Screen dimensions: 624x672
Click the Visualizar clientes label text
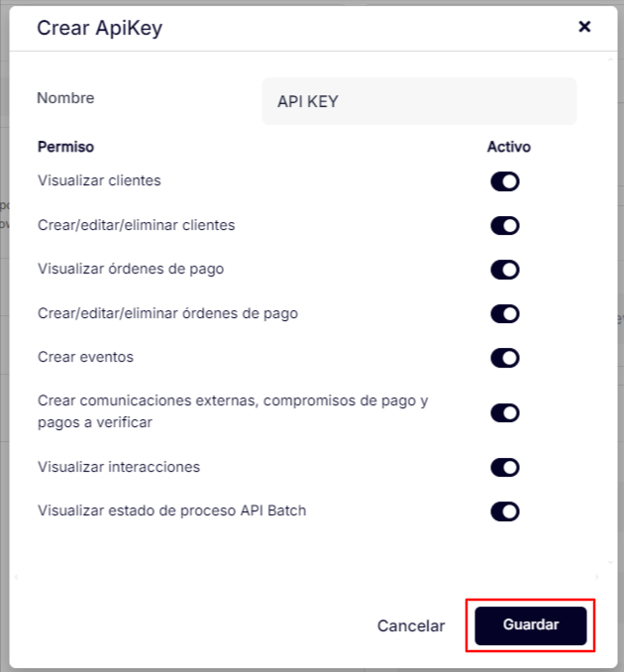(99, 180)
